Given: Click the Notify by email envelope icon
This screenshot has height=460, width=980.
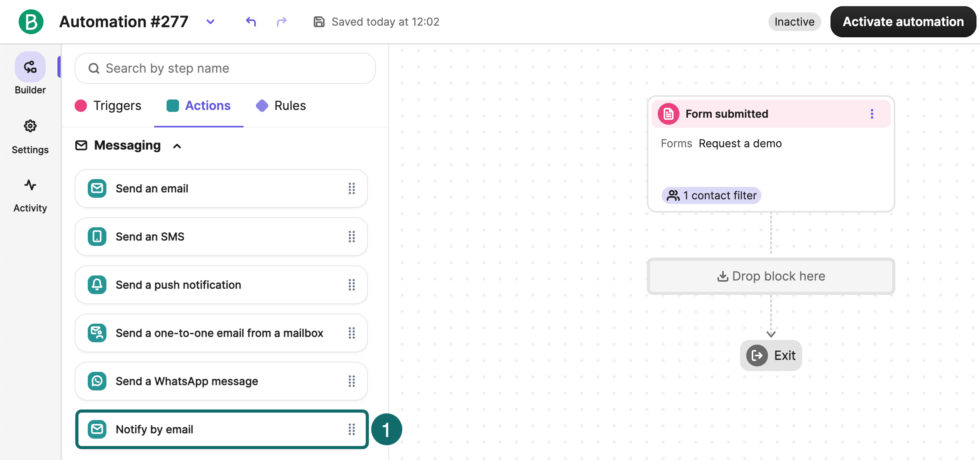Looking at the screenshot, I should (x=97, y=429).
